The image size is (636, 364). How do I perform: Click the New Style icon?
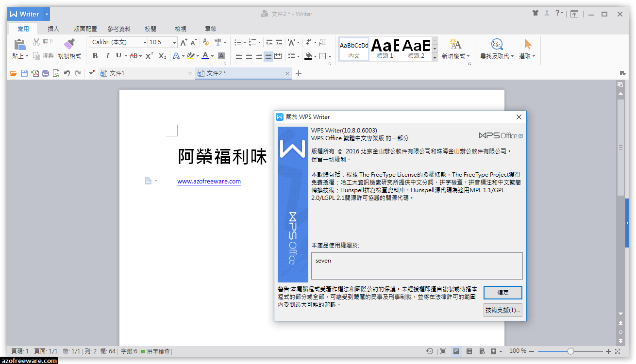coord(455,44)
